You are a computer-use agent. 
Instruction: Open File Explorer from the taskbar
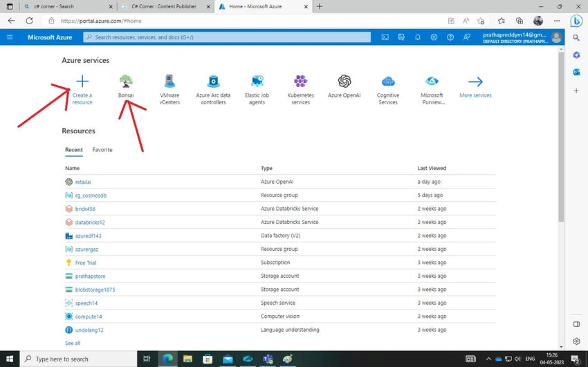click(x=187, y=359)
